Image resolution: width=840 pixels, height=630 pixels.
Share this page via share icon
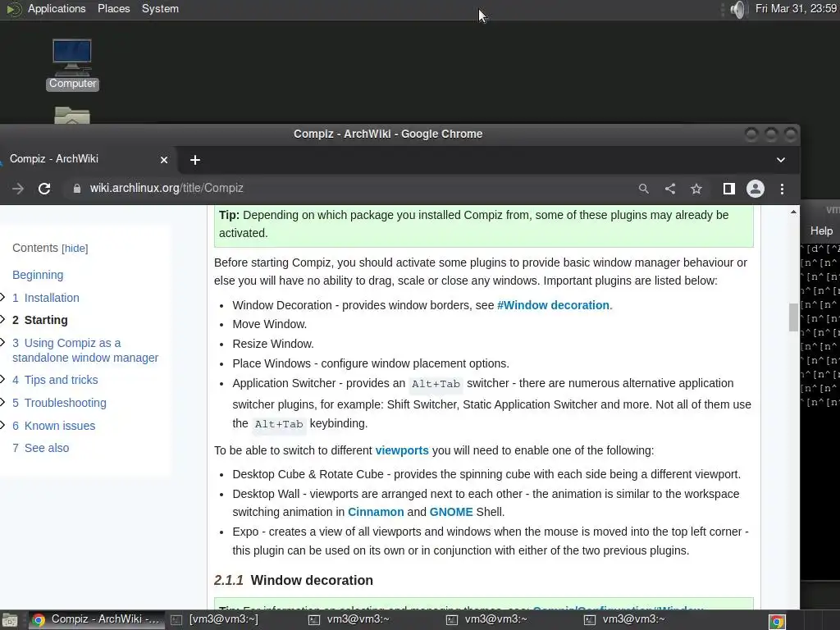click(669, 189)
